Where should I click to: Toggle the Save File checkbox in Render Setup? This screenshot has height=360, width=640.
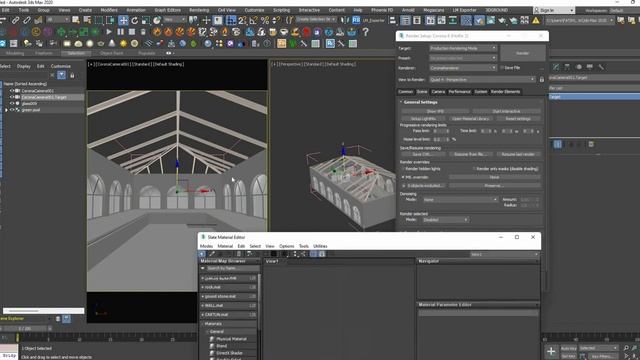pos(502,68)
